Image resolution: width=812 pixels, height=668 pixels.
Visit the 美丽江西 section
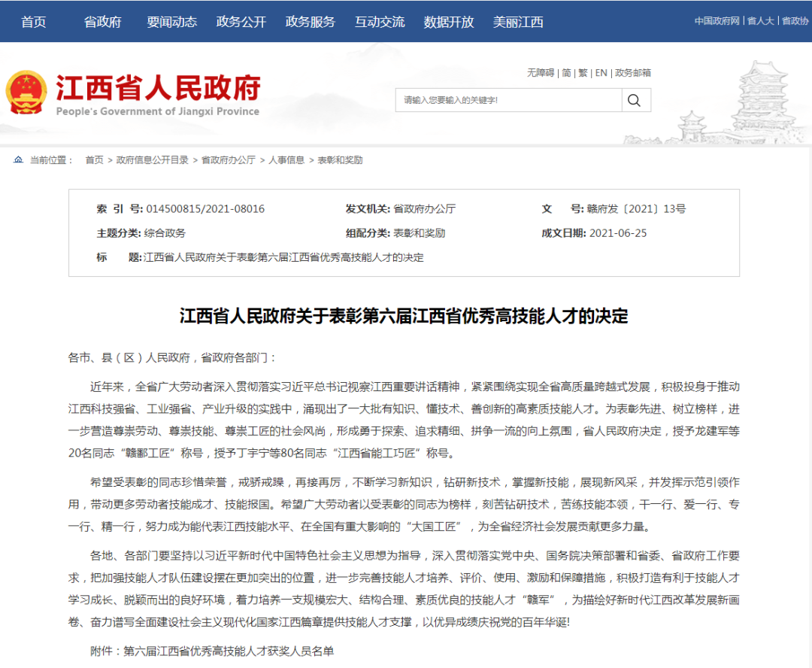click(x=518, y=22)
